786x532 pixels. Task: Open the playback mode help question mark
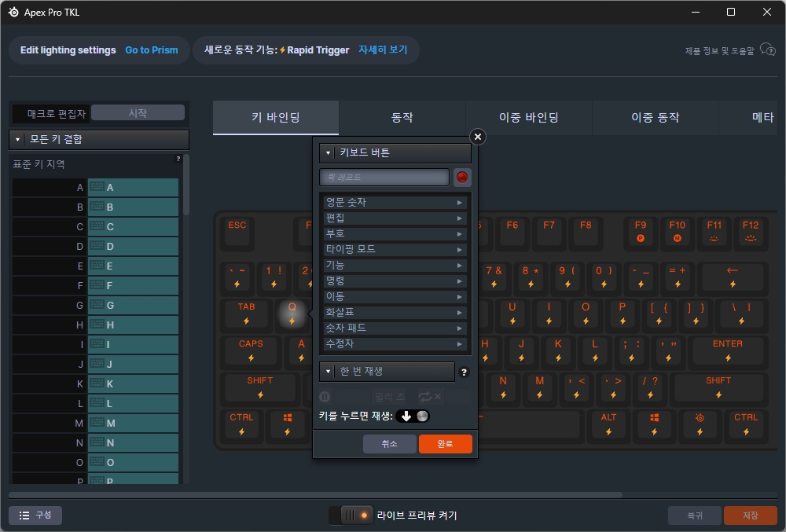coord(465,372)
